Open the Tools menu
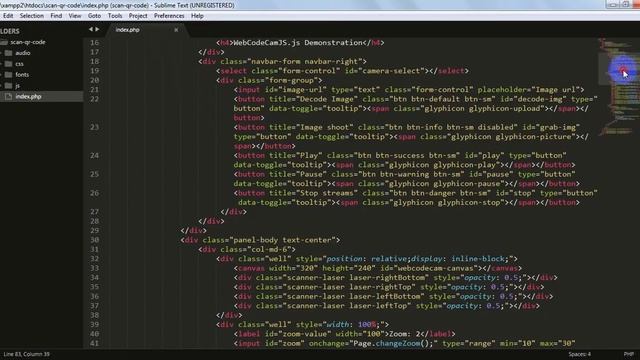 pyautogui.click(x=115, y=16)
